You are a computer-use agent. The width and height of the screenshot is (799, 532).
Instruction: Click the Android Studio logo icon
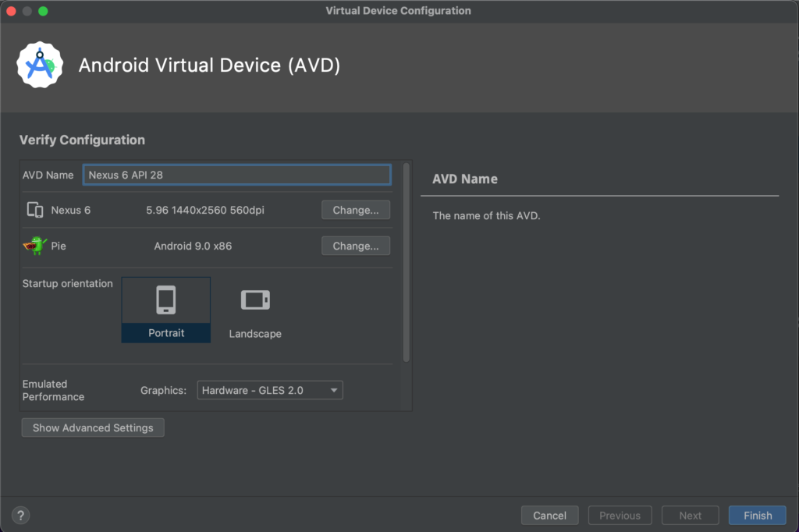tap(40, 65)
